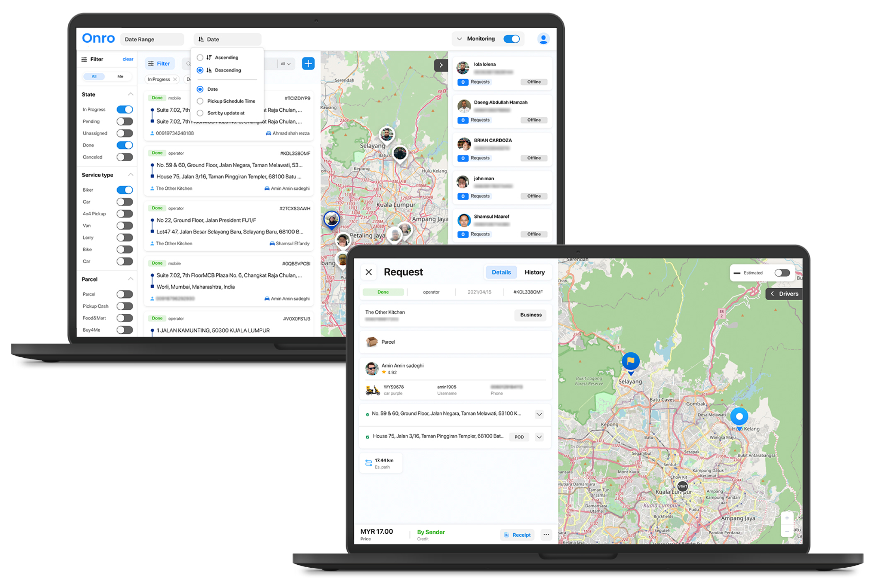Click the blue circle pickup marker

coord(739,417)
